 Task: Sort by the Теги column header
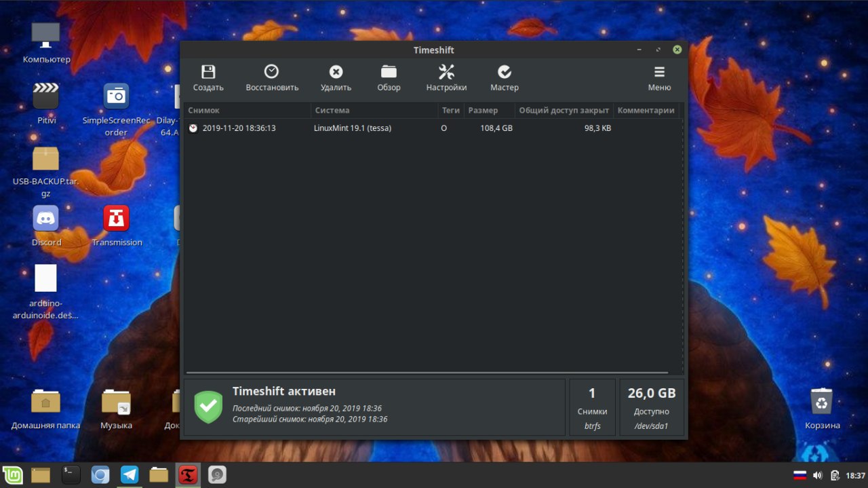451,110
